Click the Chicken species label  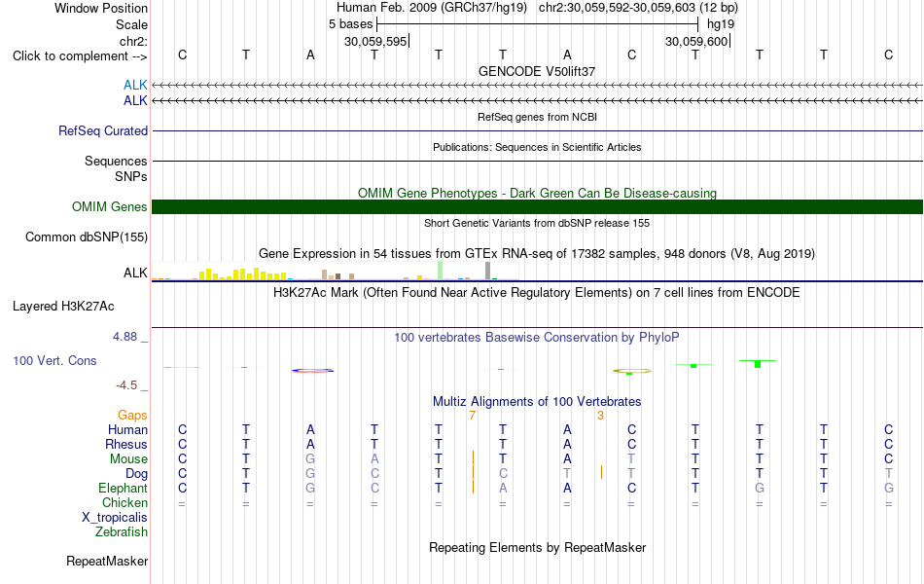point(124,502)
